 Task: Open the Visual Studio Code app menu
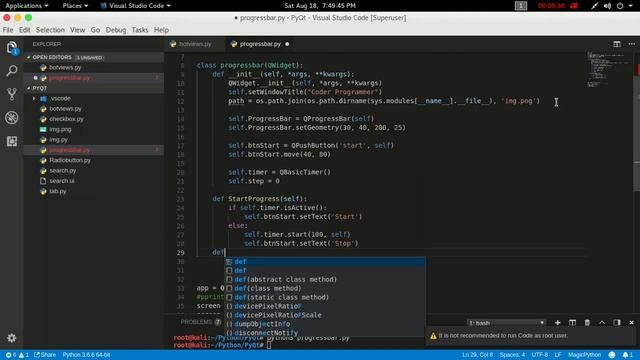[x=136, y=6]
